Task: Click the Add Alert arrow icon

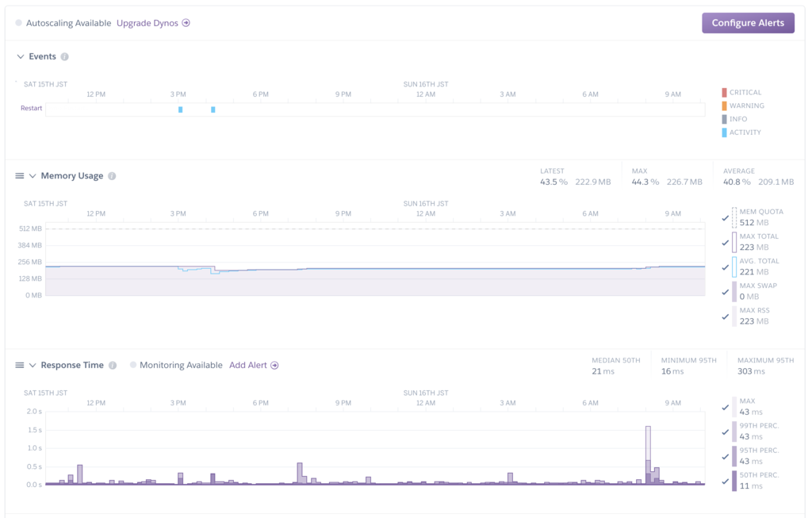Action: 274,365
